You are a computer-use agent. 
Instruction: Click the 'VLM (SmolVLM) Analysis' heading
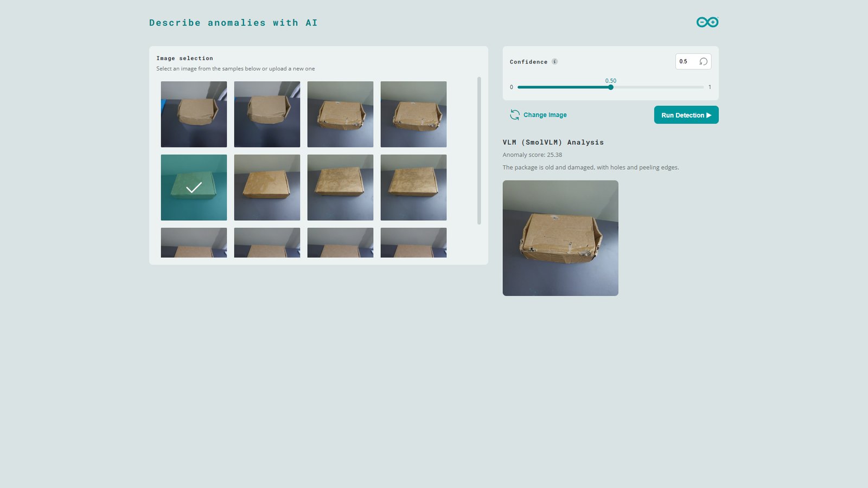[x=553, y=143]
